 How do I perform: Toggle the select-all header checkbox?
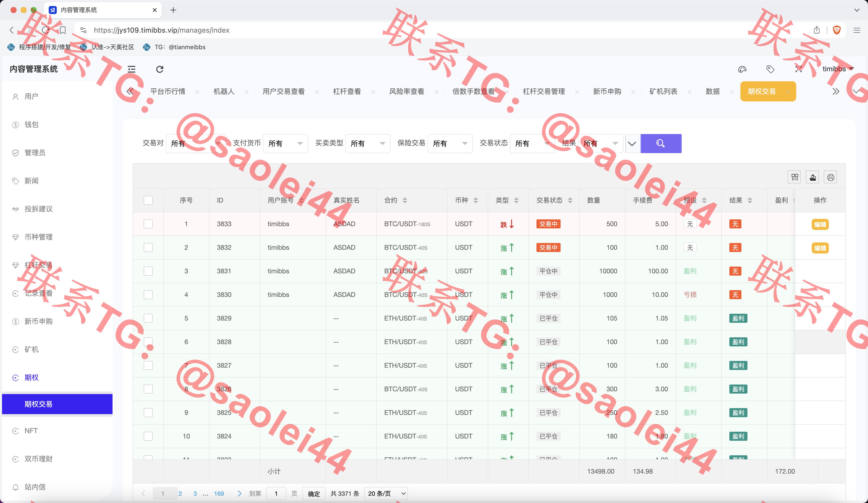coord(148,200)
